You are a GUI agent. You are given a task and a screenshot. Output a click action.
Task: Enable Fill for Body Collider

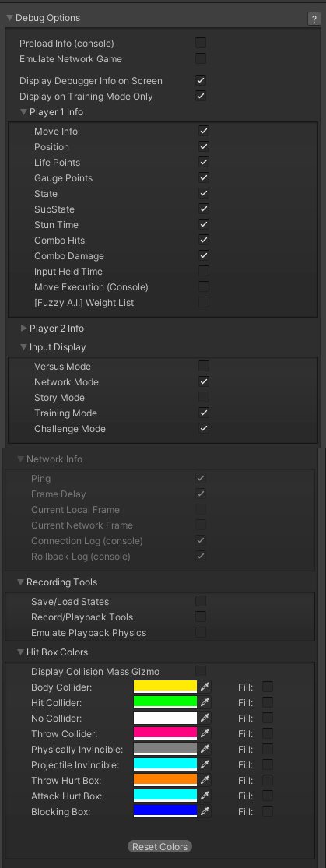(x=268, y=687)
